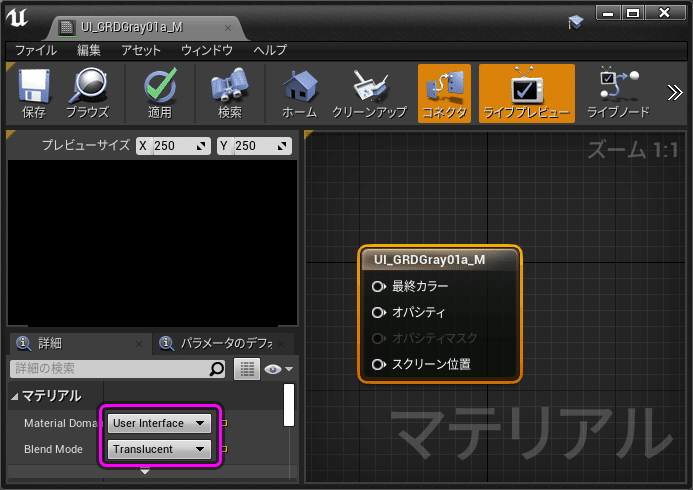Maximize the material editor window

tap(633, 13)
